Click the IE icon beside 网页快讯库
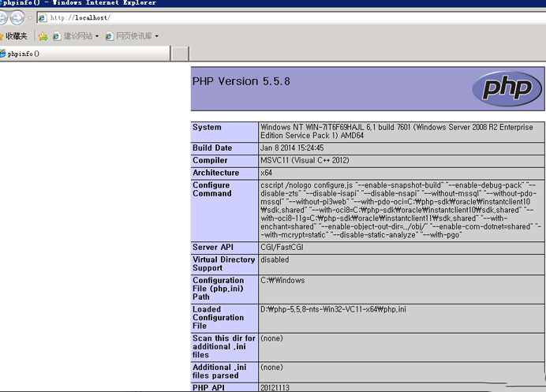546x392 pixels. pyautogui.click(x=110, y=35)
